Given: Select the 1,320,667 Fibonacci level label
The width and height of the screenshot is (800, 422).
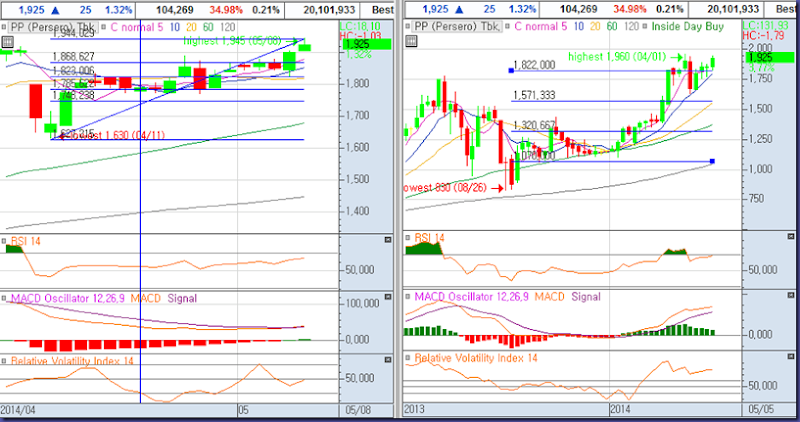Looking at the screenshot, I should point(534,126).
